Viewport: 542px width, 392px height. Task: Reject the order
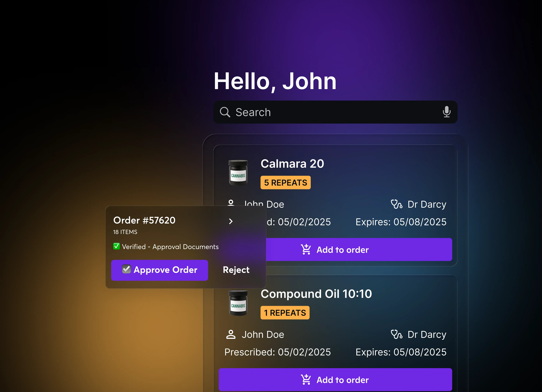[236, 270]
